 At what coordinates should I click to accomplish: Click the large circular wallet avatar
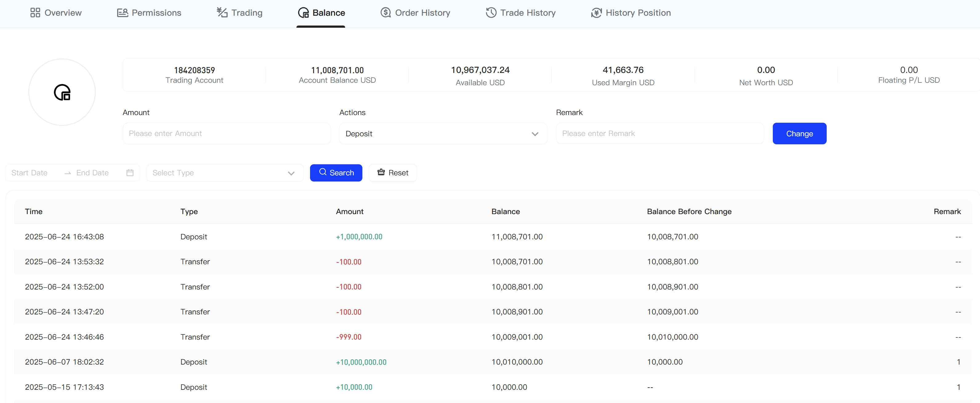[62, 92]
